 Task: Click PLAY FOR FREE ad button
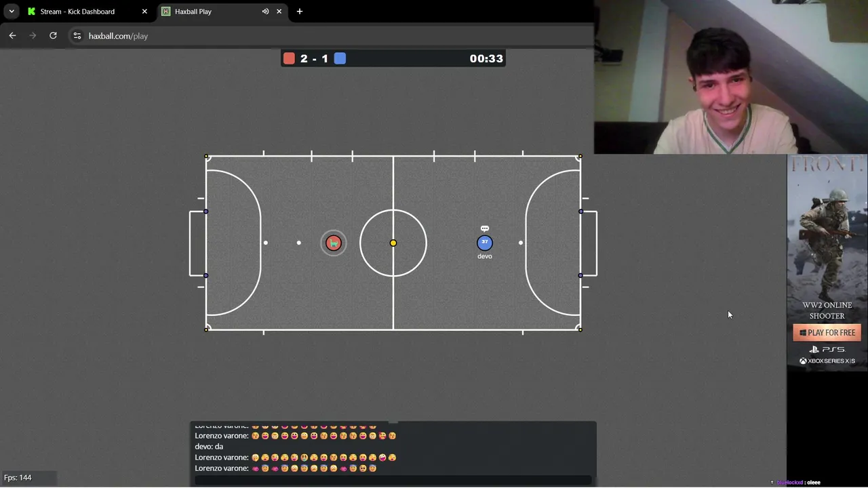coord(827,333)
